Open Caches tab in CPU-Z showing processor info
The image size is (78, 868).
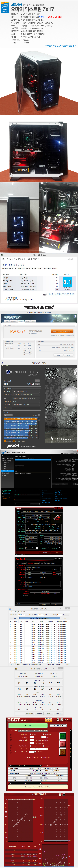click(x=24, y=512)
